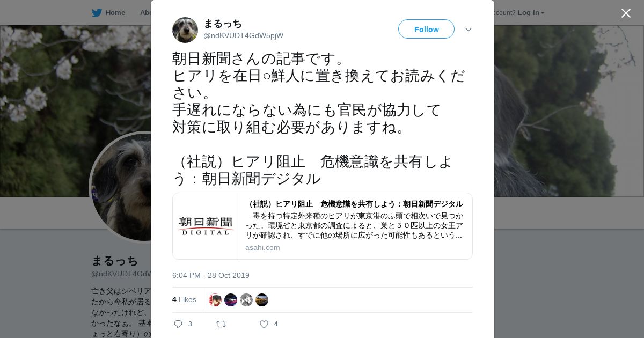Go to Home in top navigation
This screenshot has width=644, height=338.
pyautogui.click(x=115, y=12)
